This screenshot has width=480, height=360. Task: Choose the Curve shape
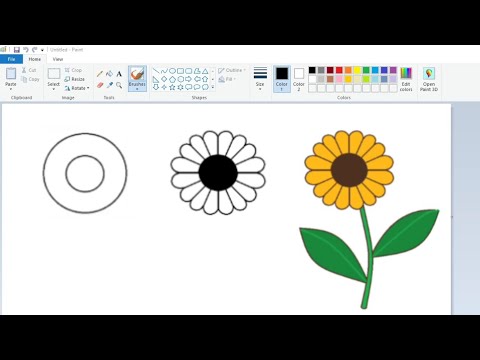click(x=164, y=71)
